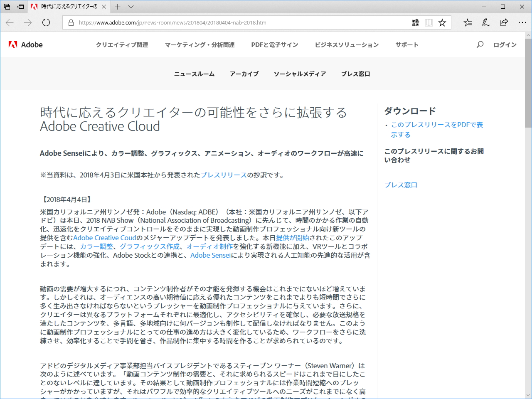Go to the ニュースルーム section
The height and width of the screenshot is (399, 532).
[x=194, y=74]
